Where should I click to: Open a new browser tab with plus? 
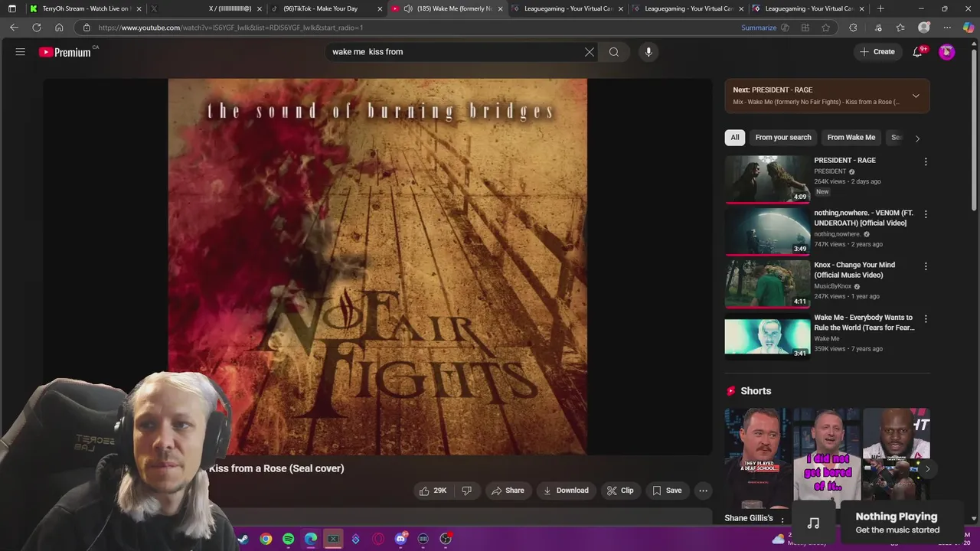click(x=880, y=8)
